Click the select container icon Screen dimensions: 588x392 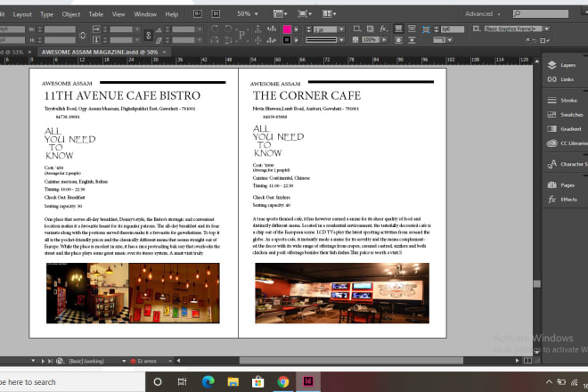pos(258,29)
